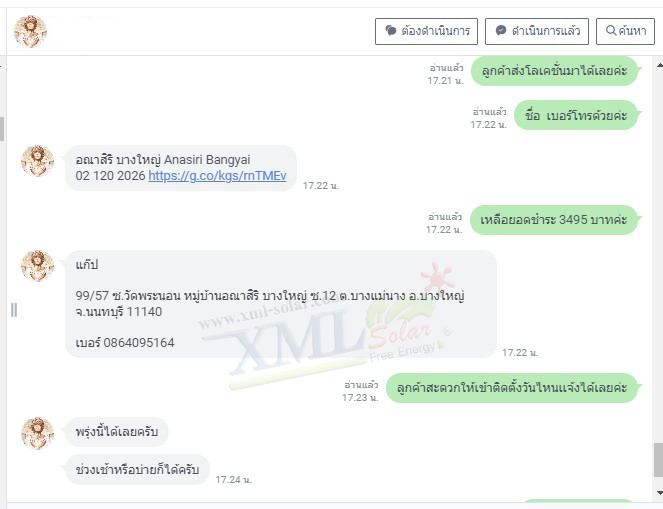This screenshot has width=663, height=509.
Task: Click magnifier icon in ค้นหา button
Action: tap(611, 30)
